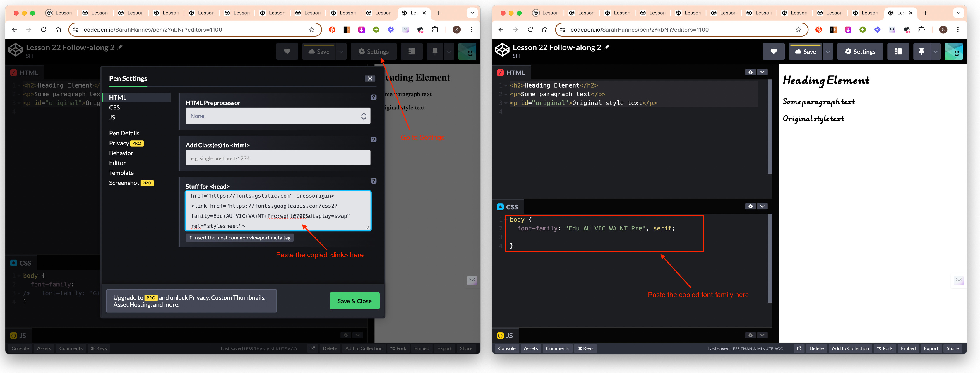Click the Upgrade to PRO banner
The image size is (980, 373).
[x=191, y=301]
